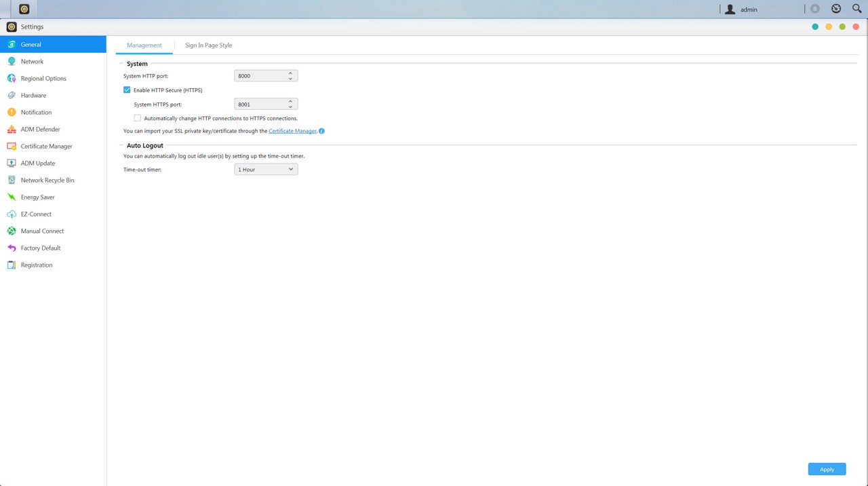
Task: Select Hardware in the sidebar
Action: point(53,95)
